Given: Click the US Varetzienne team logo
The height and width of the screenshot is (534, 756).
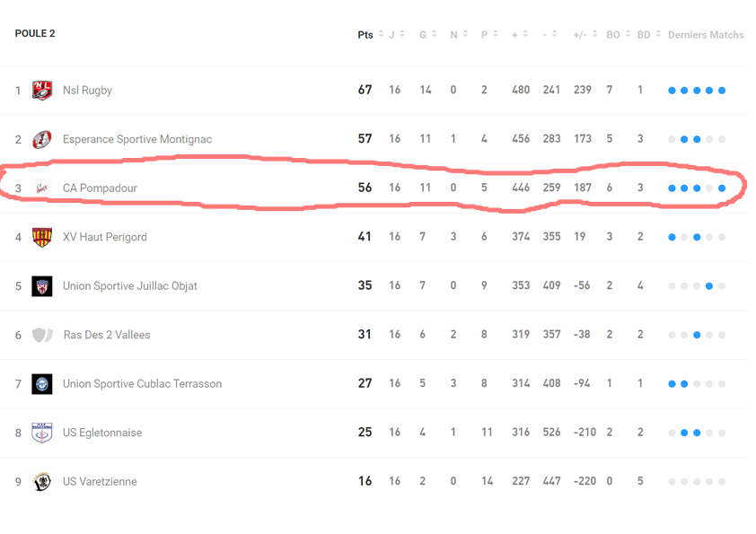Looking at the screenshot, I should [42, 482].
